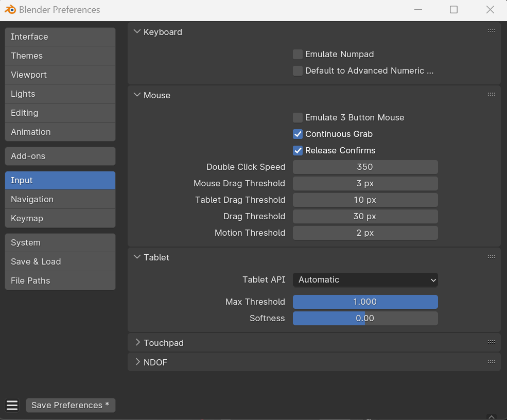
Task: Click the NDOF panel title
Action: (x=155, y=362)
